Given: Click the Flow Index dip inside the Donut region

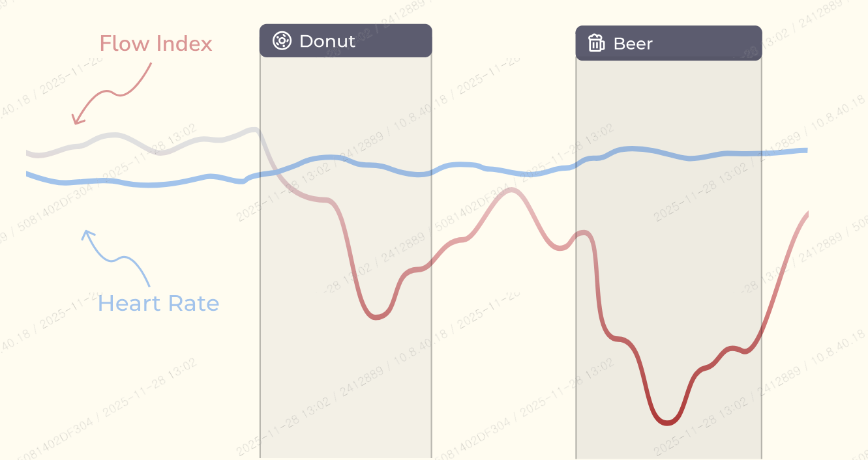Looking at the screenshot, I should (376, 316).
